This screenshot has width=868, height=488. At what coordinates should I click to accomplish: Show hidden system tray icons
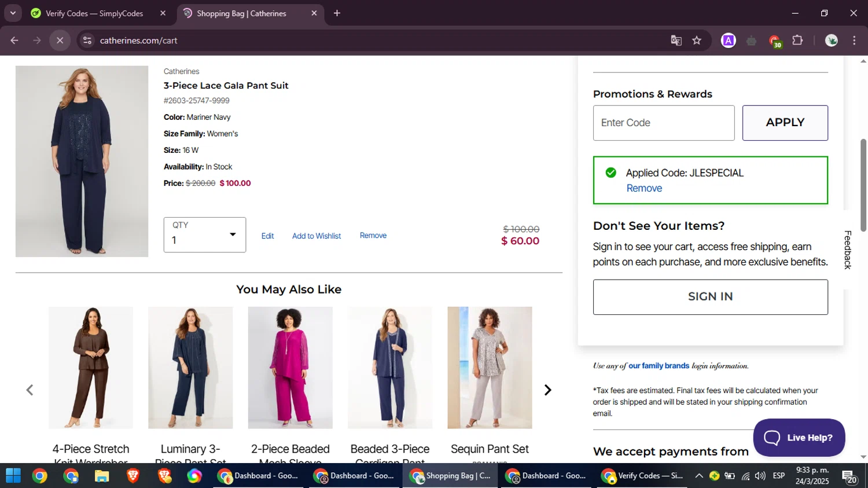699,476
